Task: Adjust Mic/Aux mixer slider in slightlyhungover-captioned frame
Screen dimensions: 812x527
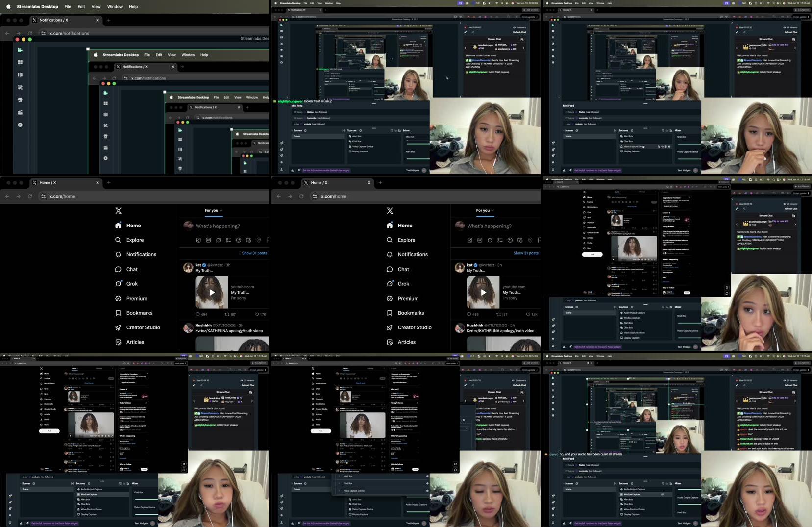Action: (418, 144)
